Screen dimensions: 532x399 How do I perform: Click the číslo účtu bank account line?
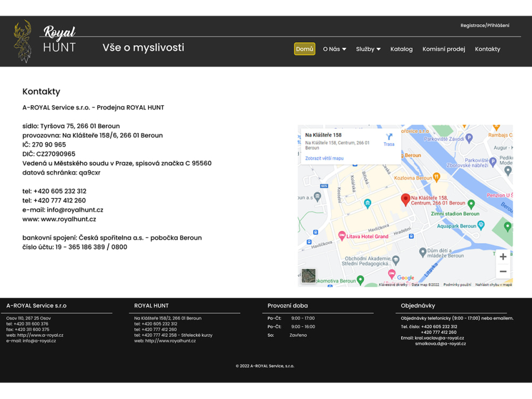pos(74,247)
